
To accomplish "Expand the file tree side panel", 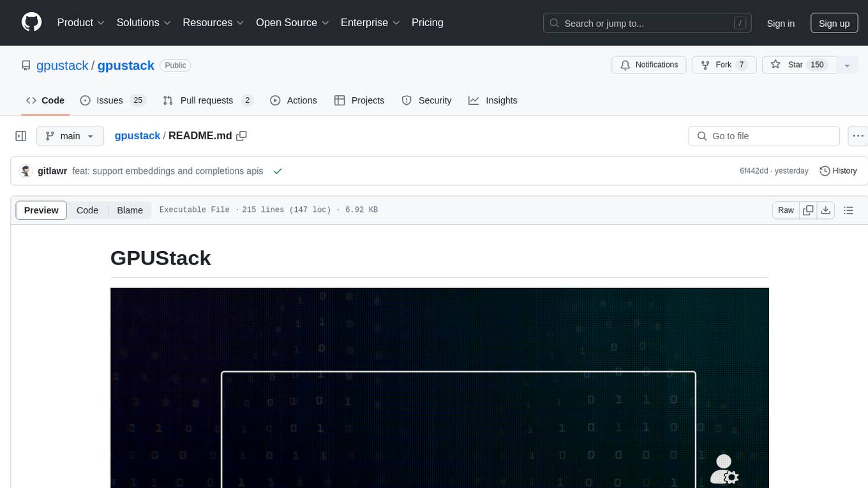I will 21,136.
